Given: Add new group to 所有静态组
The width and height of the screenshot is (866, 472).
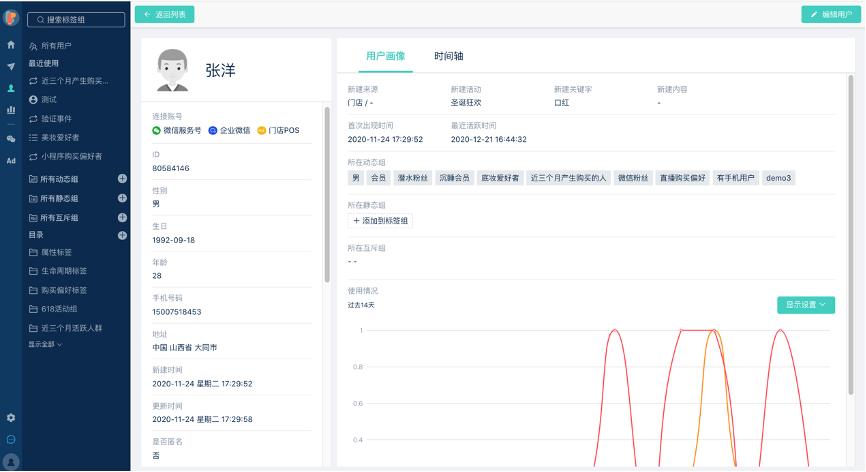Looking at the screenshot, I should coord(122,198).
